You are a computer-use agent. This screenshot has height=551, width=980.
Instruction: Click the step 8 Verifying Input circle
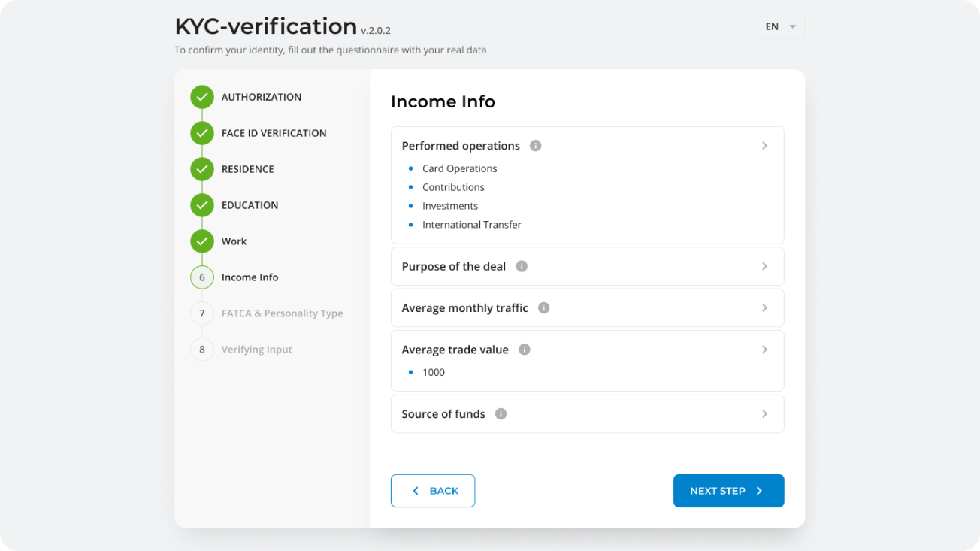(x=202, y=350)
